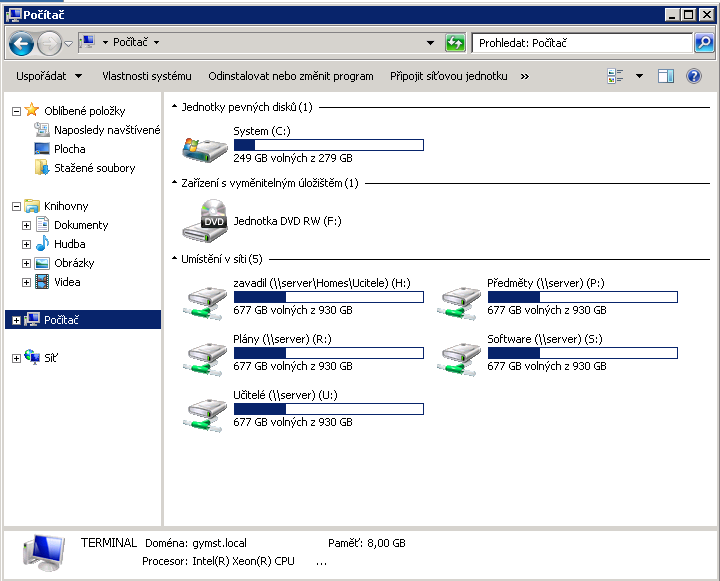The width and height of the screenshot is (720, 581).
Task: Select the Hudba music note icon
Action: pyautogui.click(x=42, y=243)
